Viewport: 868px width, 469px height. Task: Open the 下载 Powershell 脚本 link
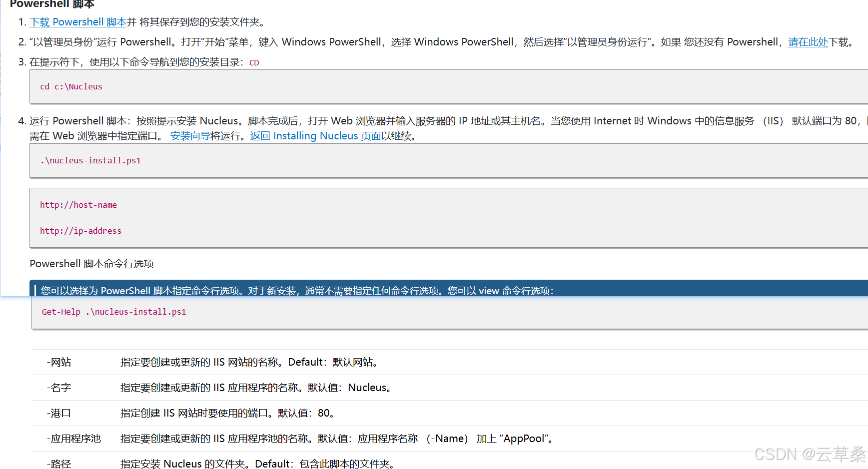click(78, 22)
